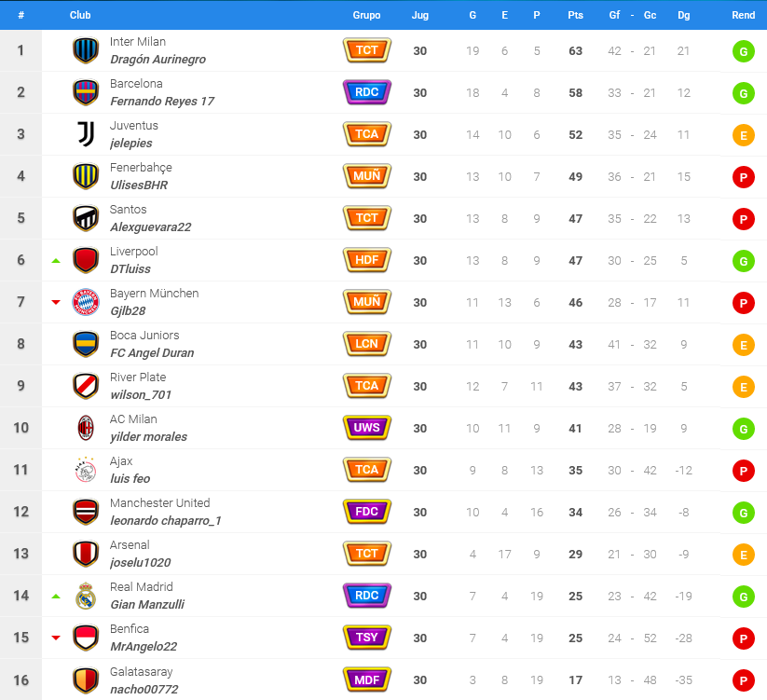This screenshot has height=700, width=767.
Task: Select Galatasaray's MDF group badge
Action: coord(367,679)
